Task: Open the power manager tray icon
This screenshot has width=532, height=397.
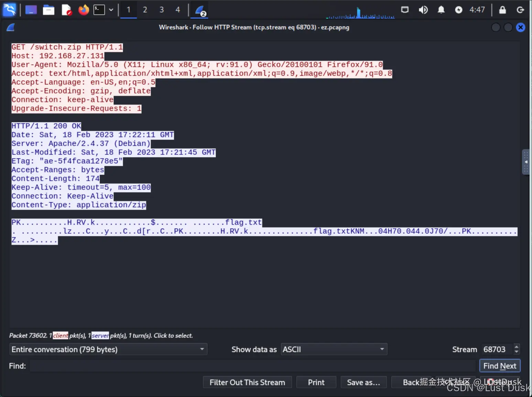Action: point(458,10)
